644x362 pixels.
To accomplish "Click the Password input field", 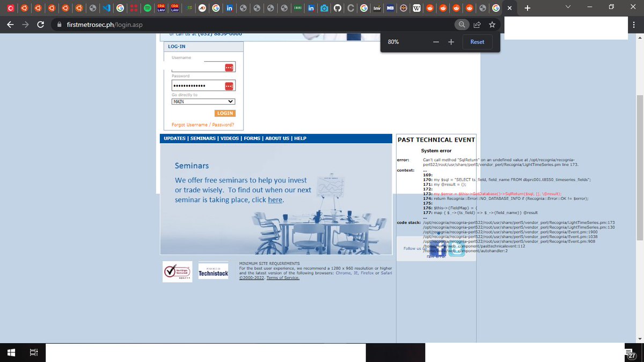I will pyautogui.click(x=203, y=86).
